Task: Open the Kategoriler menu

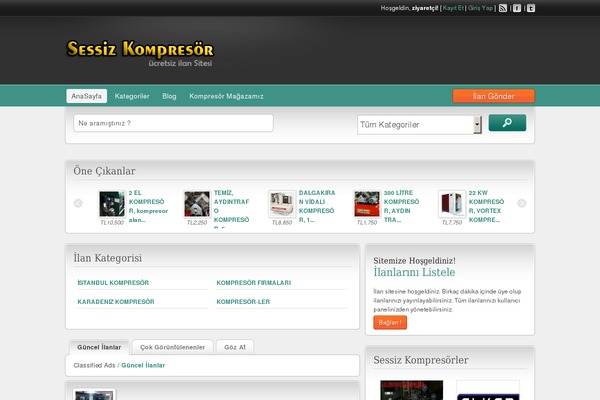Action: [132, 96]
